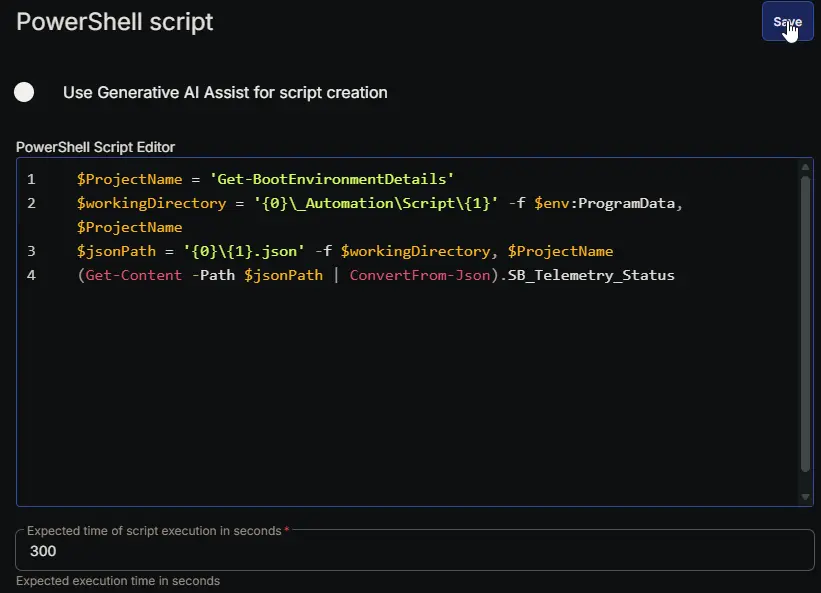Click the '{0}\{1}.json' string on line 3
Viewport: 821px width, 593px height.
click(x=243, y=252)
